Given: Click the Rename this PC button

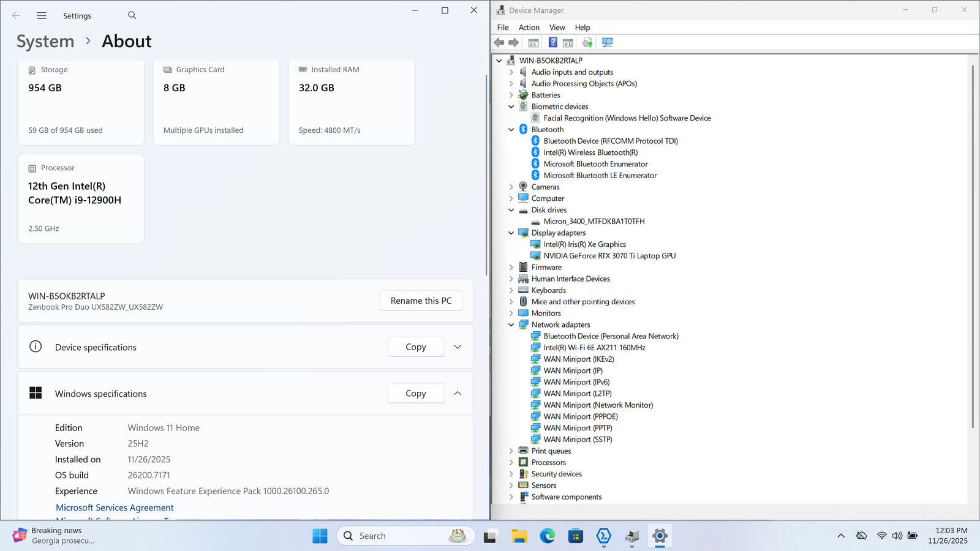Looking at the screenshot, I should coord(421,301).
